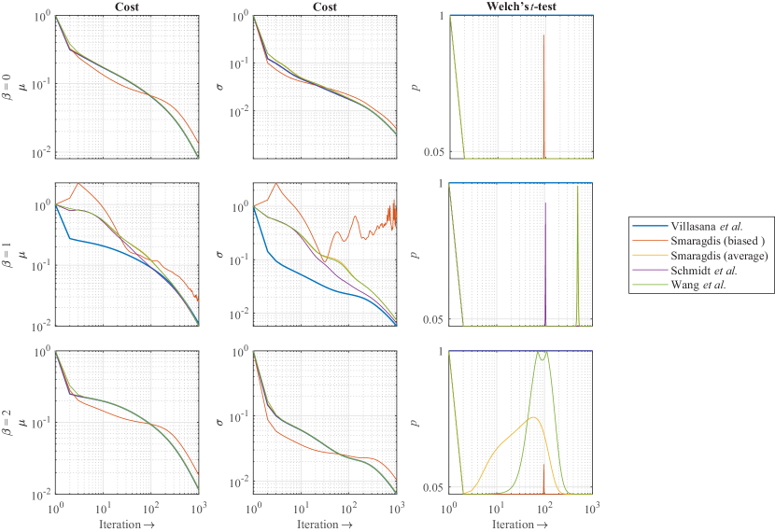
Task: Click the "Iteration →" label under the Welch's t-test column
Action: coord(520,525)
